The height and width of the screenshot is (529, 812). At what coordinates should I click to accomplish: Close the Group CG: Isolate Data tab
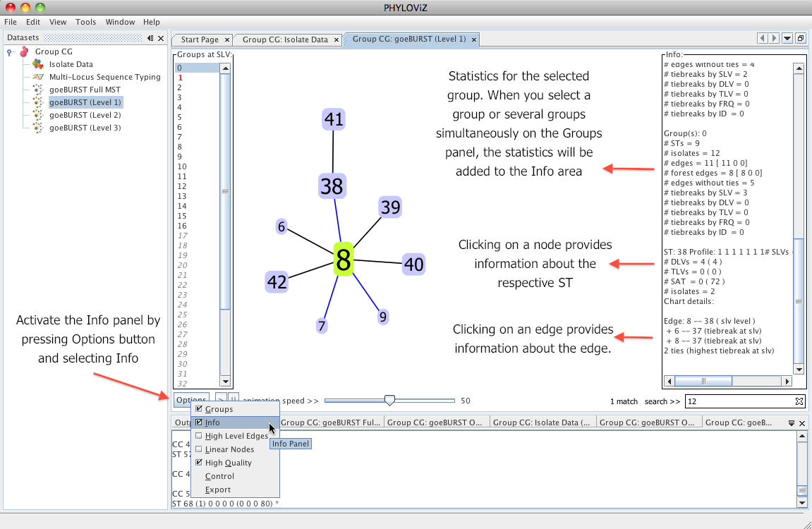[337, 40]
